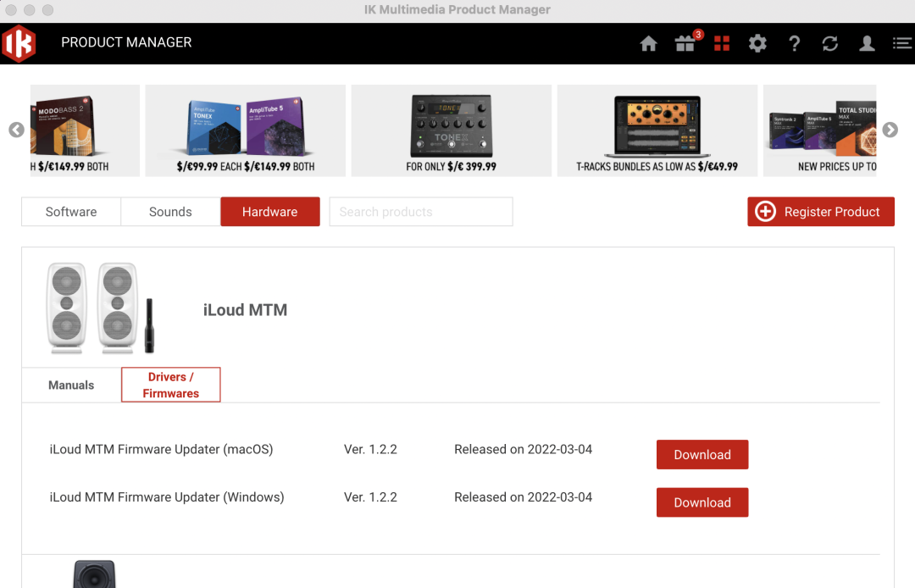Viewport: 915px width, 588px height.
Task: Click the Search products field
Action: point(421,212)
